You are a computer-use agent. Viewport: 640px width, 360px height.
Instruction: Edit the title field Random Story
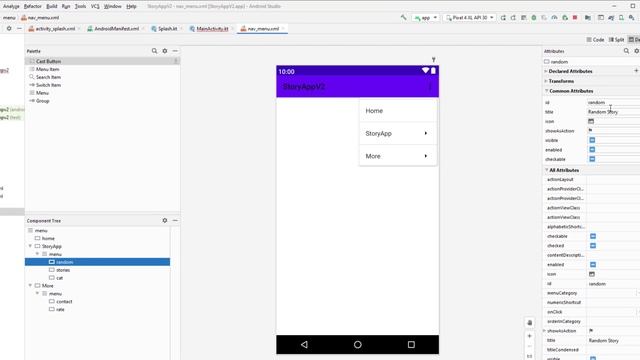(613, 112)
